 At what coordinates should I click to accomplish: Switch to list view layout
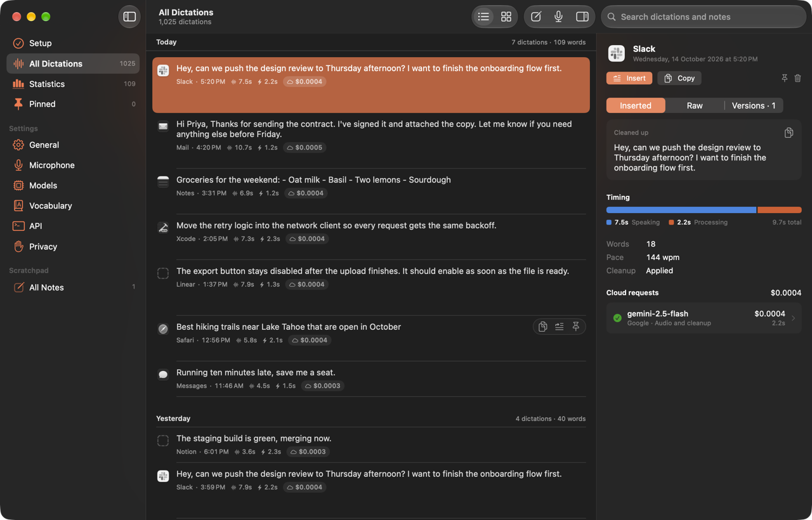pos(483,16)
